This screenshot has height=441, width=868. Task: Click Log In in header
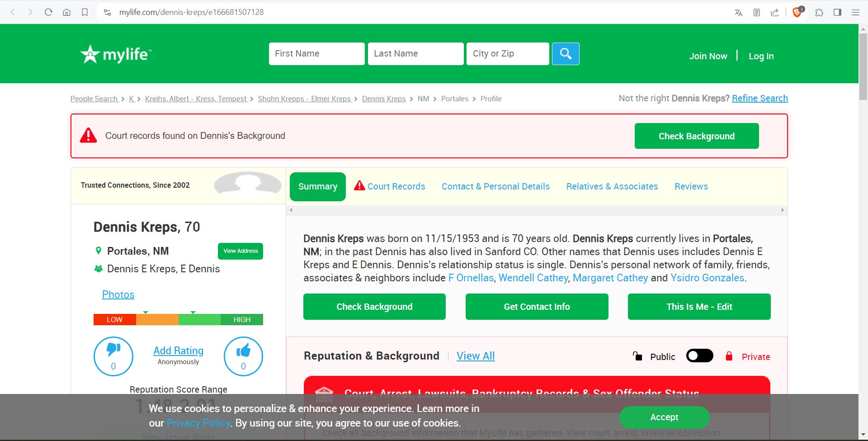tap(761, 56)
